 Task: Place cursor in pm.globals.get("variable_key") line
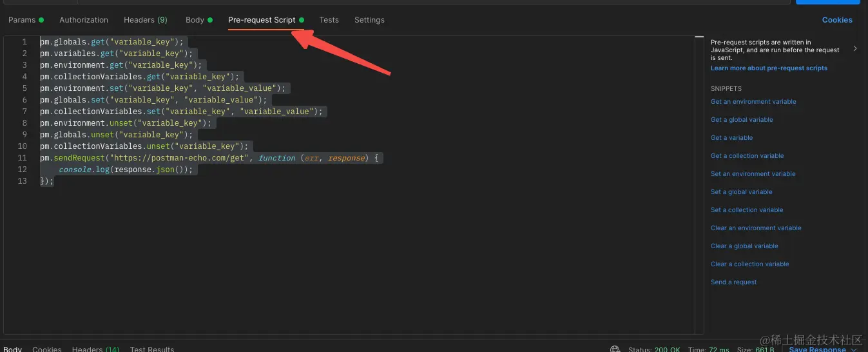tap(111, 42)
